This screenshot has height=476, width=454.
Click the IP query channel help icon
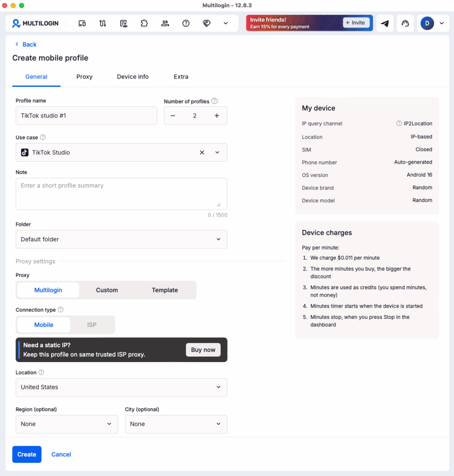(399, 123)
